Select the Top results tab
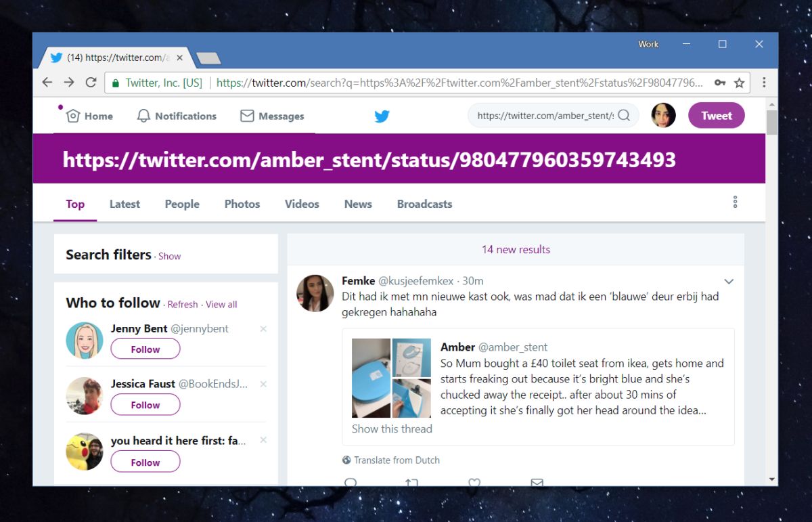812x522 pixels. [75, 204]
